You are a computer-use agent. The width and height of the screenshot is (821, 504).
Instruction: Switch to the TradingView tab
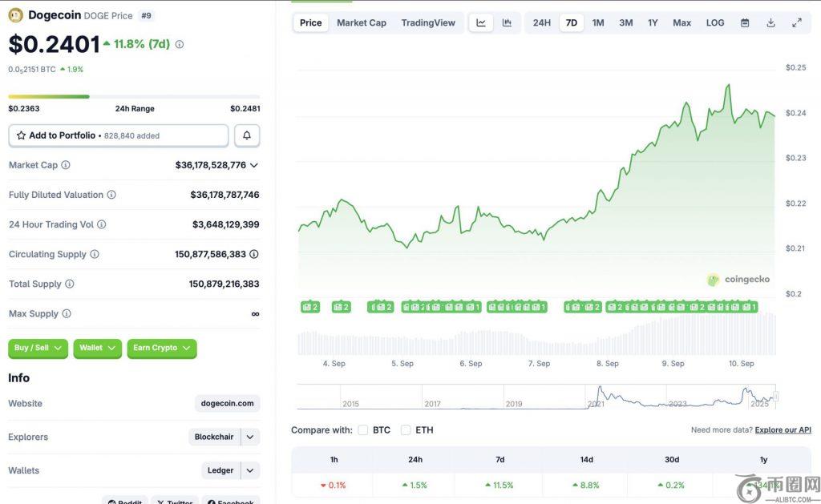(428, 22)
